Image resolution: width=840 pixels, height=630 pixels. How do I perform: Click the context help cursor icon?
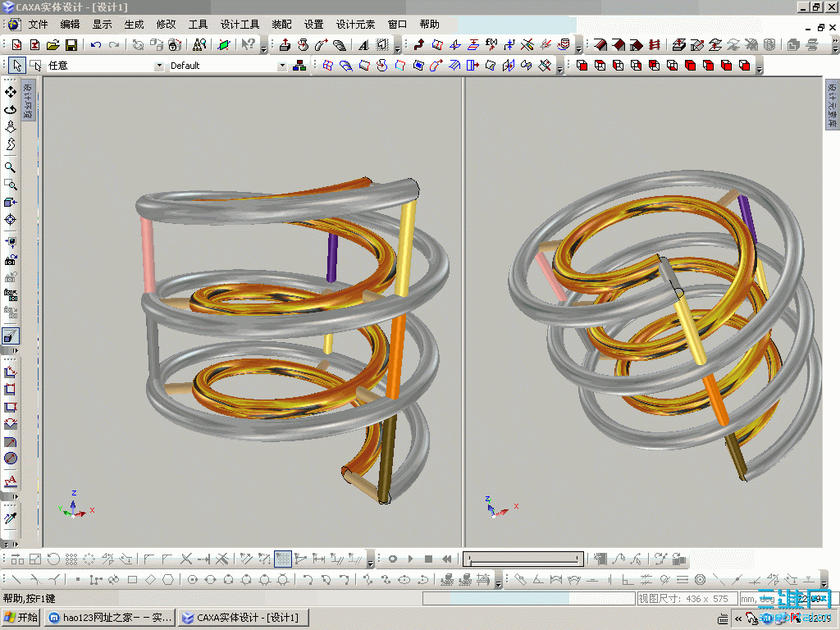point(248,45)
